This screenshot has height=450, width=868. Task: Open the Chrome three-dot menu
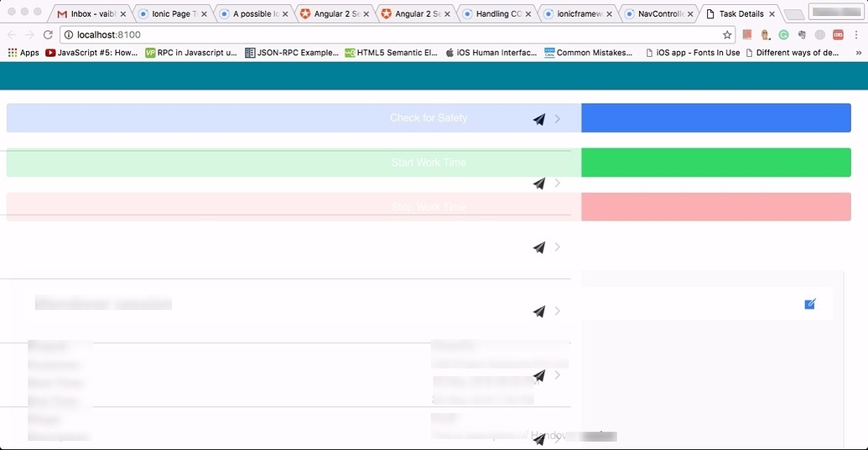(x=856, y=35)
